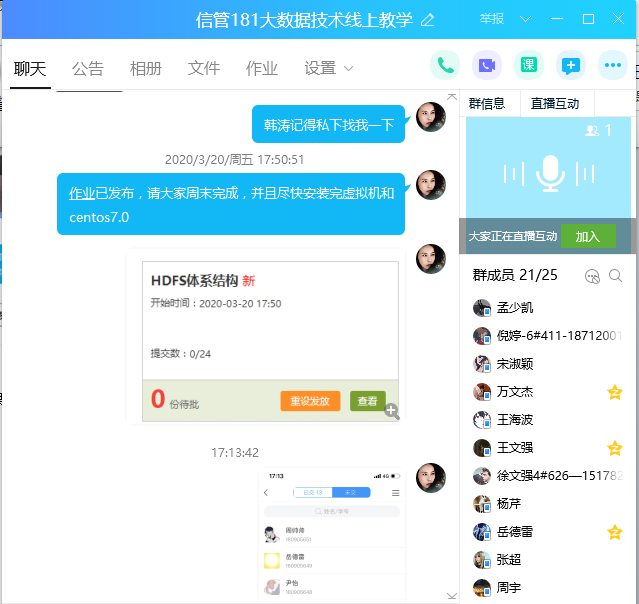Screen dimensions: 639x604
Task: Switch to the 公告 tab
Action: (88, 69)
